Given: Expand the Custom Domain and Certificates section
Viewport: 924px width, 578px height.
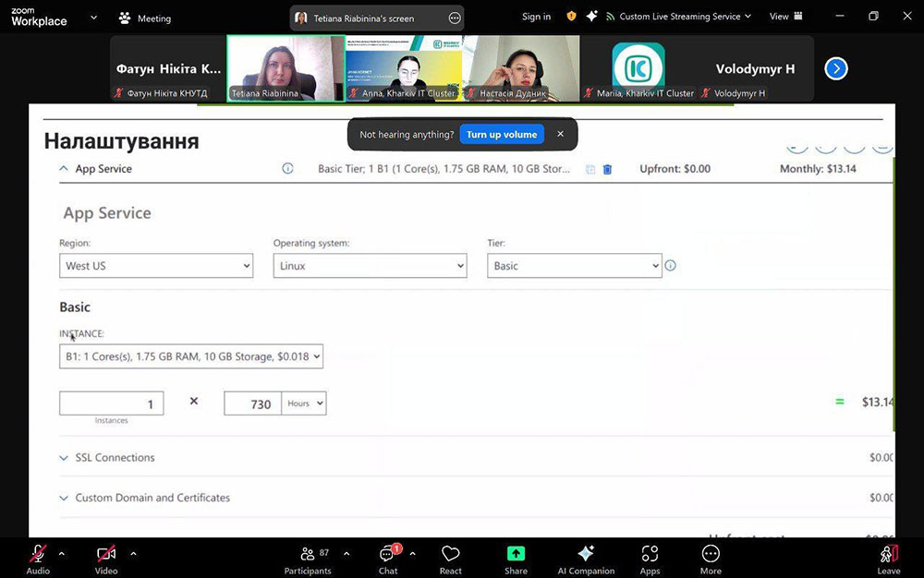Looking at the screenshot, I should (x=145, y=498).
